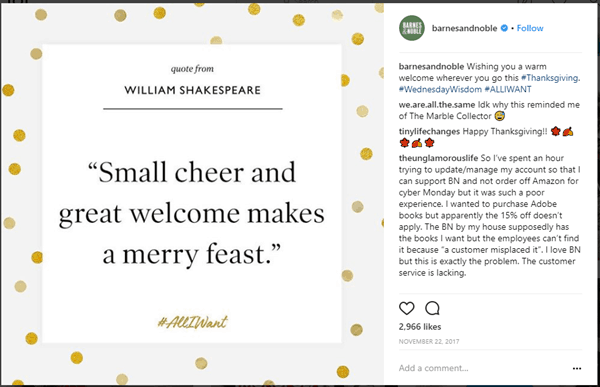Open the November 22, 2017 timestamp
Image resolution: width=600 pixels, height=387 pixels.
click(429, 341)
